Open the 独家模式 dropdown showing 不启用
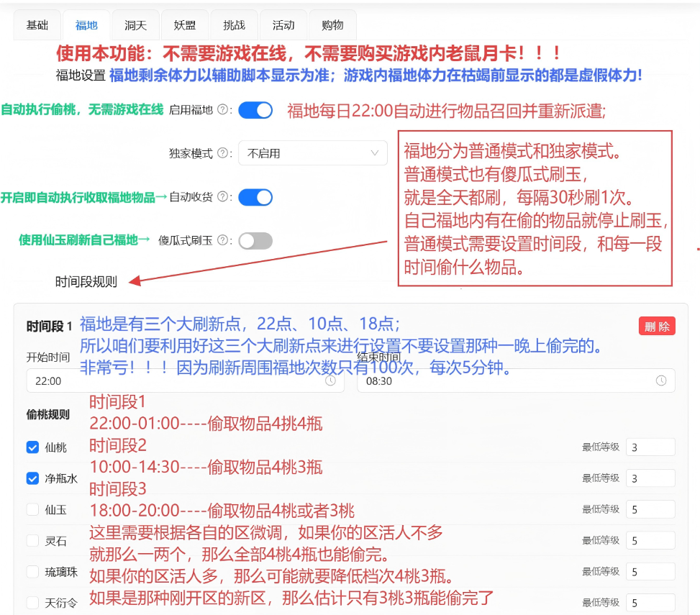Viewport: 700px width, 615px height. (x=312, y=153)
